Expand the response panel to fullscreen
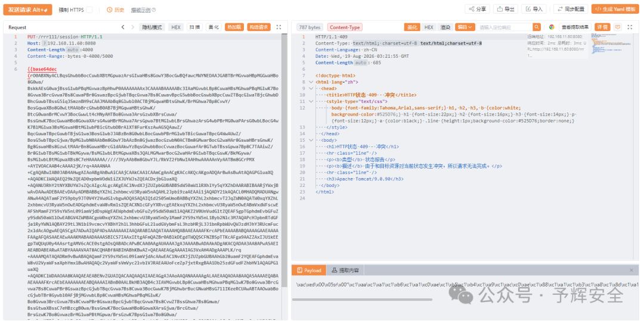The width and height of the screenshot is (644, 321). click(630, 27)
